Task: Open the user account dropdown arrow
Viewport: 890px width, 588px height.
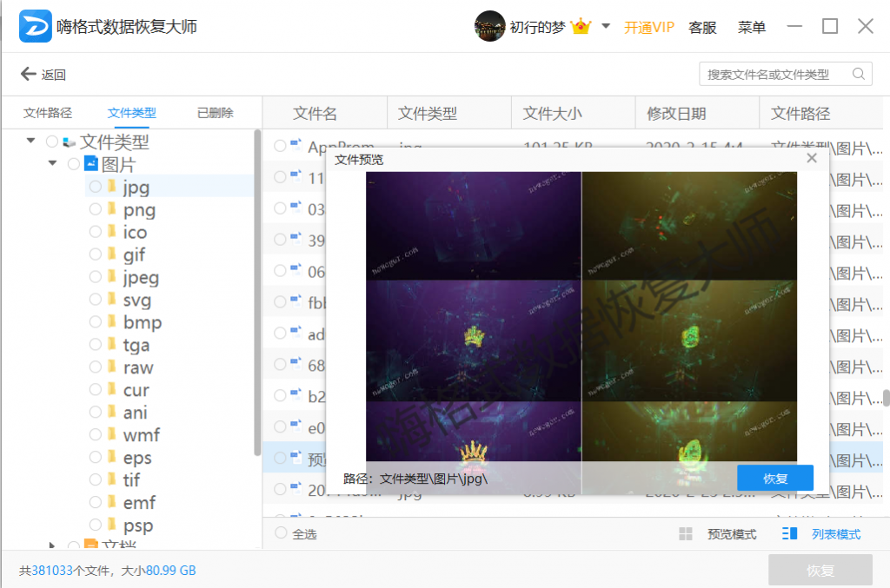Action: (606, 26)
